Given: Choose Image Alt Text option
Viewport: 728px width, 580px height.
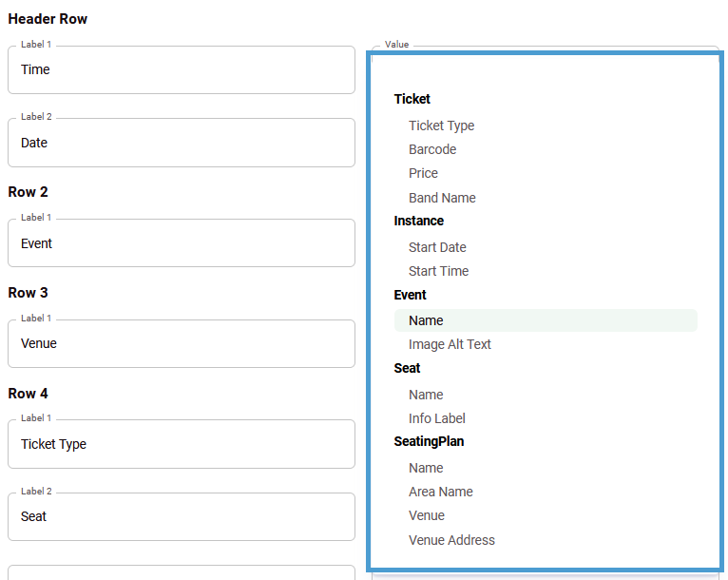Looking at the screenshot, I should pyautogui.click(x=546, y=344).
